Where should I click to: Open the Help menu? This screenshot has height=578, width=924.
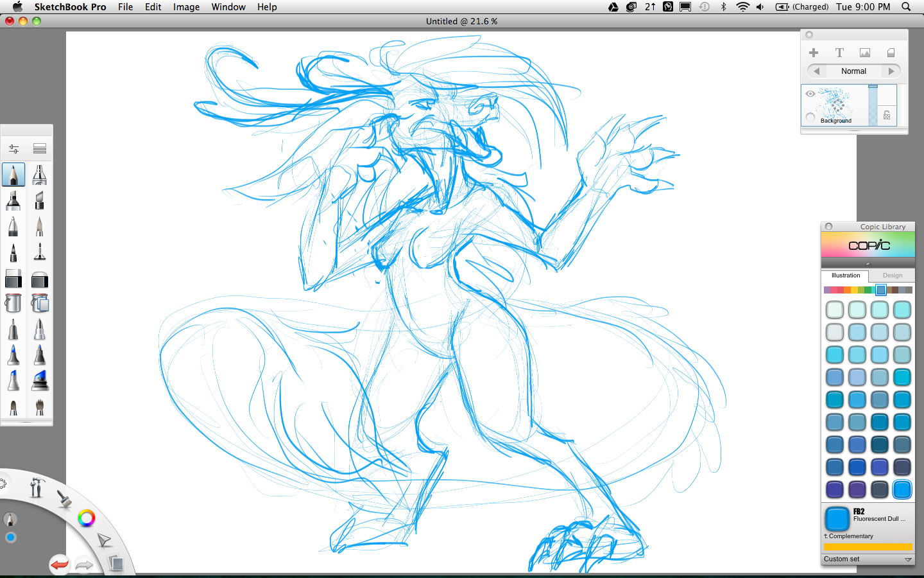coord(267,7)
